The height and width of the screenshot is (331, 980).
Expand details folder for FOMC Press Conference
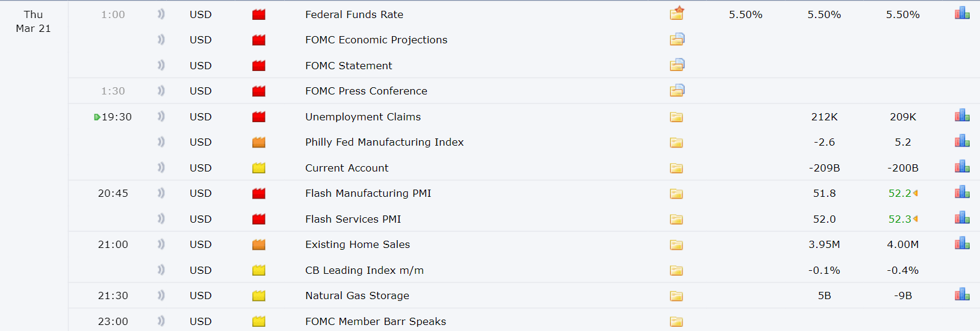tap(677, 90)
